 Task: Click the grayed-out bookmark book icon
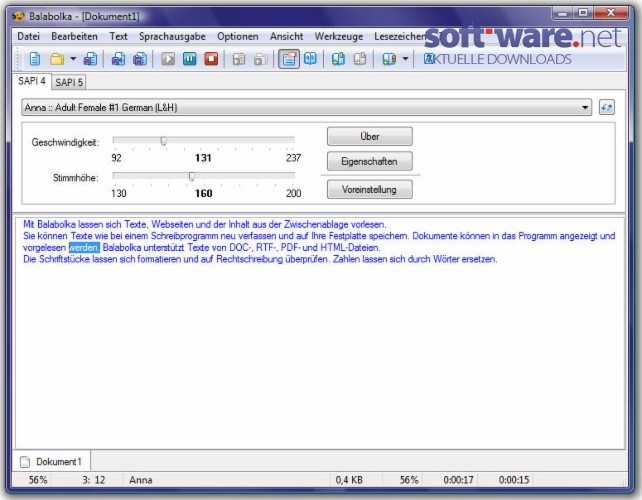coord(359,59)
